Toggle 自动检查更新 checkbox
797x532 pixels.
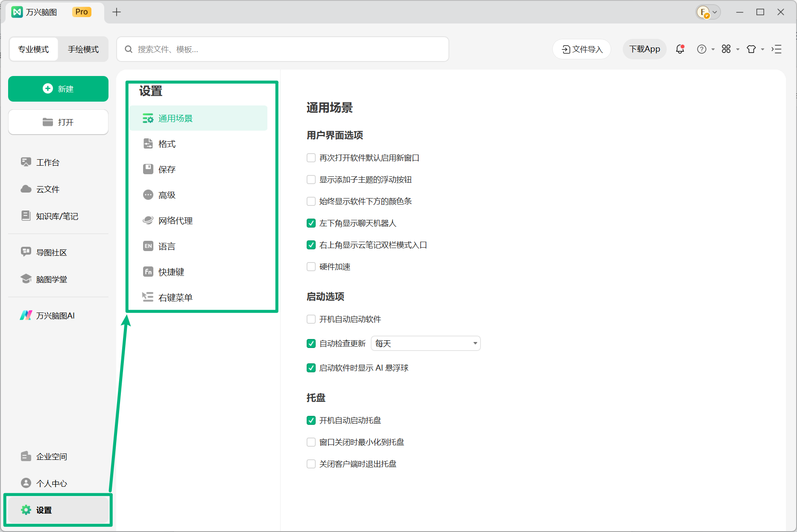tap(311, 344)
